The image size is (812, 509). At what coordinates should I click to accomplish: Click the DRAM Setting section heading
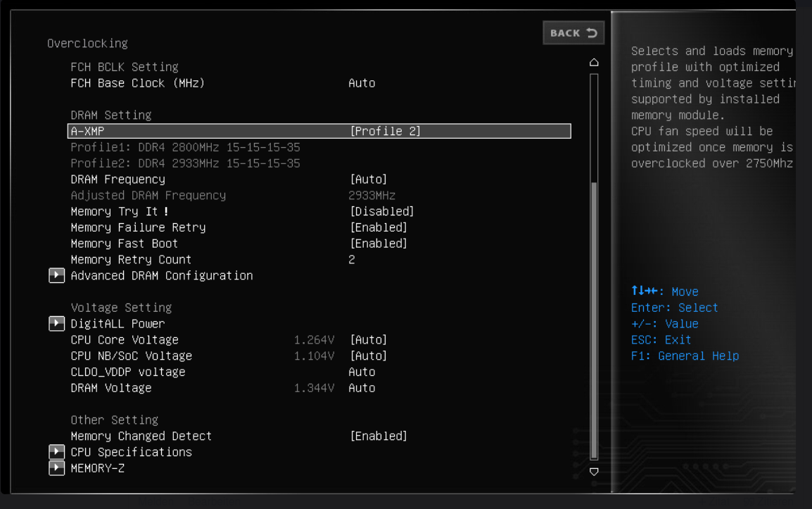coord(110,115)
